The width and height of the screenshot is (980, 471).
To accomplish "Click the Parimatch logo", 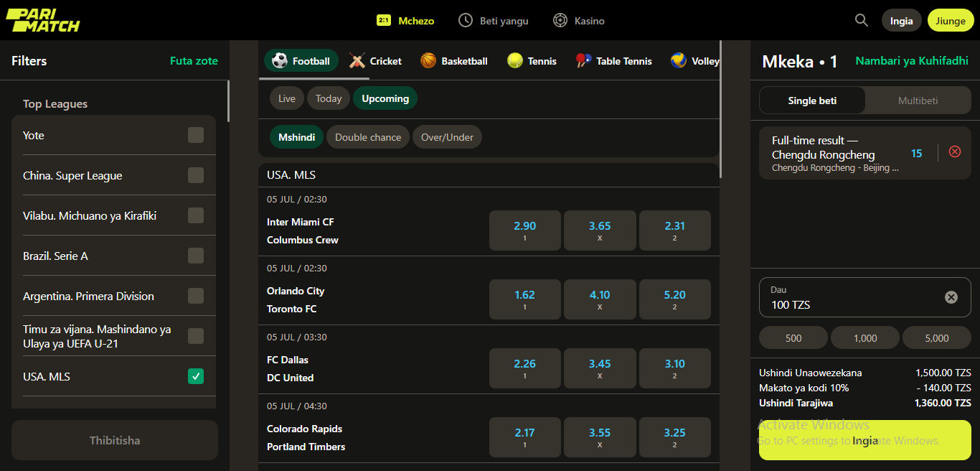I will point(42,20).
